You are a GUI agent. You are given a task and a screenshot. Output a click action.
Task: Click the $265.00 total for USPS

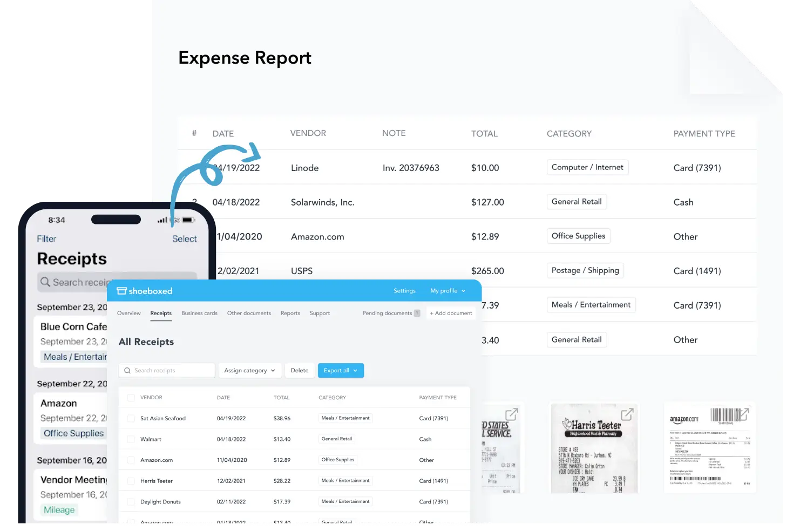coord(487,271)
